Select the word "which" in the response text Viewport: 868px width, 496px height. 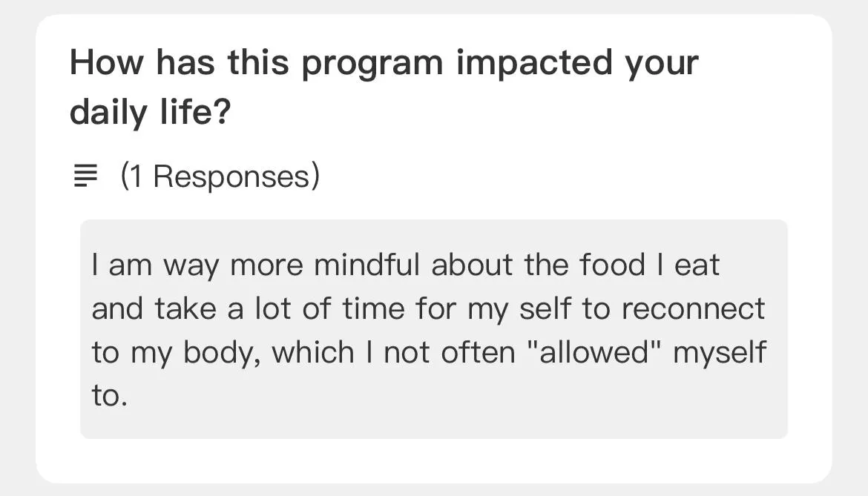[x=313, y=352]
